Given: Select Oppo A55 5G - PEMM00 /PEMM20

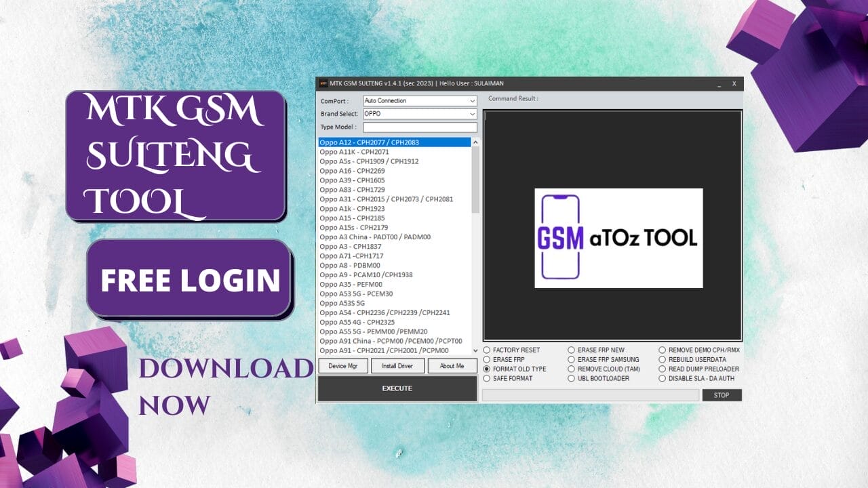Looking at the screenshot, I should (395, 332).
